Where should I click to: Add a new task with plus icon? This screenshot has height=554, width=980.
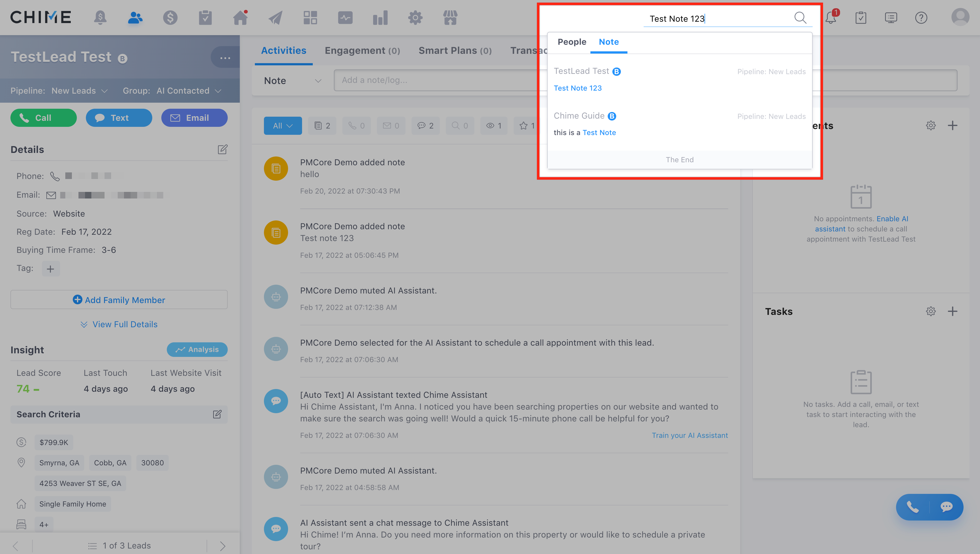[x=952, y=311]
